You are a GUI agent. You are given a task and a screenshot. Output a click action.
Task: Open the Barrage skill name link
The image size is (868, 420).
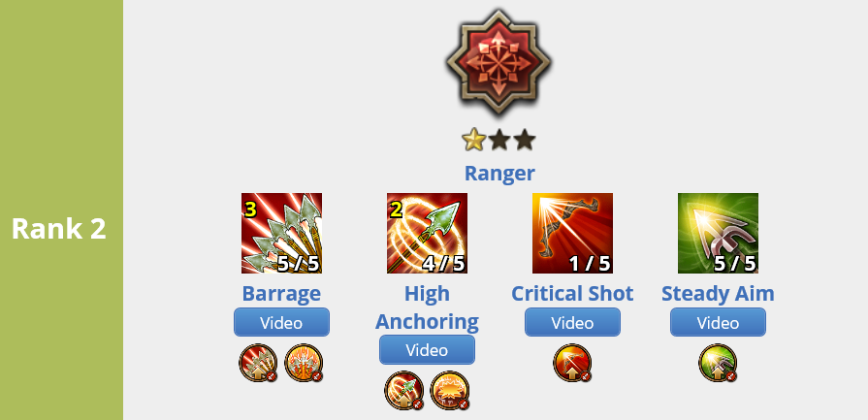pos(281,293)
